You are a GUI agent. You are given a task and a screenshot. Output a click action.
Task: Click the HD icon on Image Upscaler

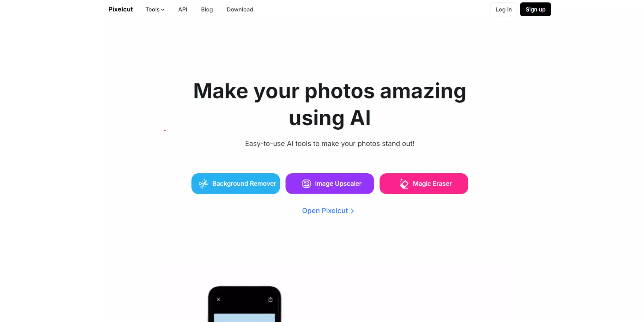(x=306, y=184)
